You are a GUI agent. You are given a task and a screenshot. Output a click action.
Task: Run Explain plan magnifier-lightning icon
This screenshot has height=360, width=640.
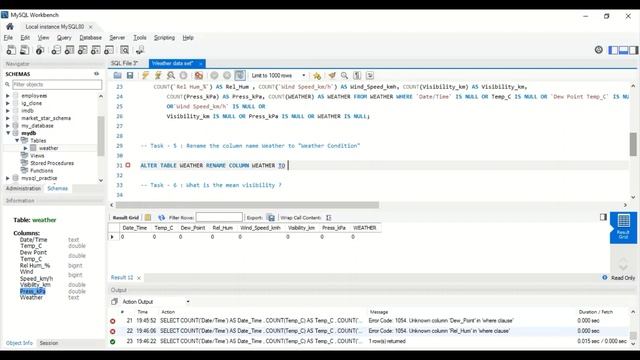coord(171,76)
